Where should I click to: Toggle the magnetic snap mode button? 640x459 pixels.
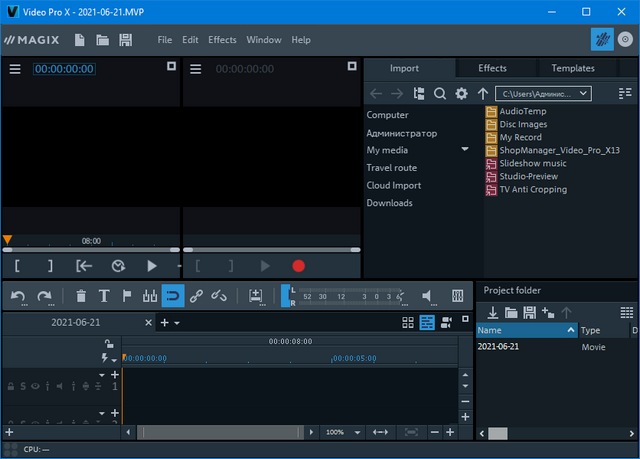tap(173, 296)
